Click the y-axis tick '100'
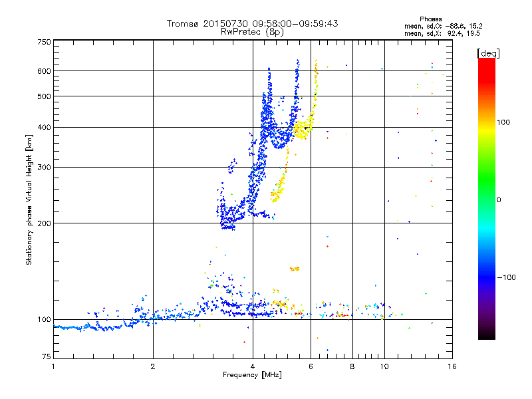 [44, 319]
